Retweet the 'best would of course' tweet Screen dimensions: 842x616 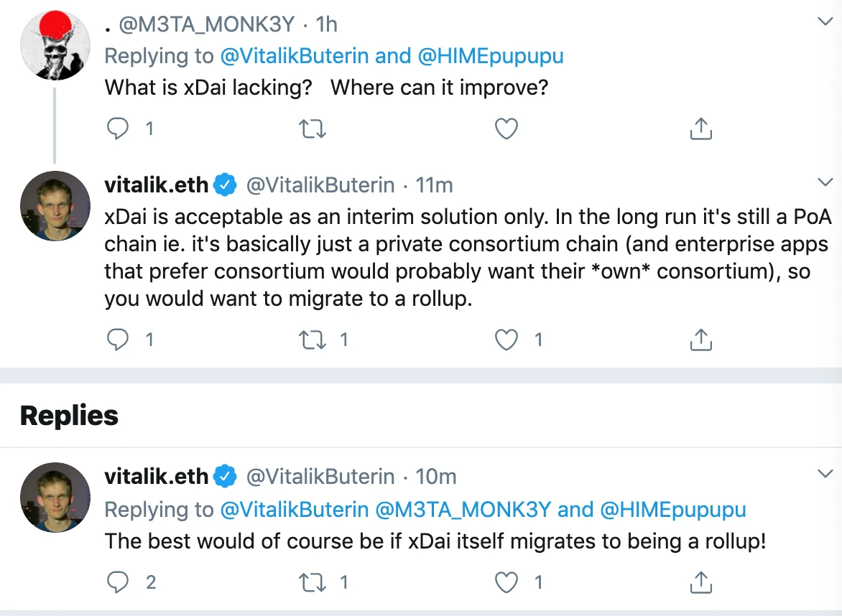pyautogui.click(x=312, y=582)
